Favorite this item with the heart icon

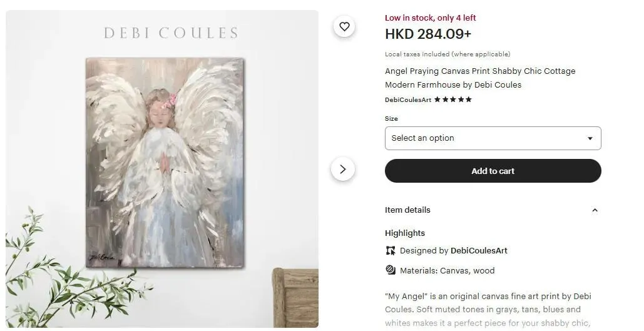(x=344, y=26)
